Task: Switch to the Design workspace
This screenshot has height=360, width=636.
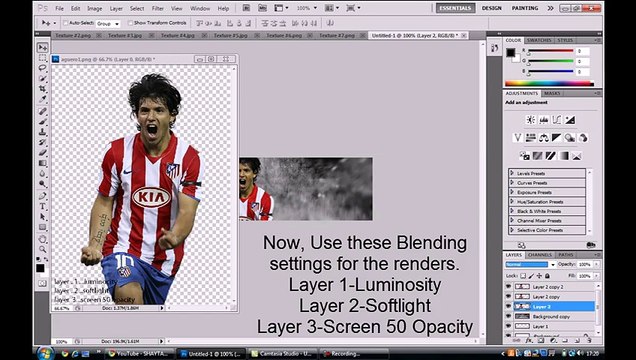Action: [x=492, y=8]
